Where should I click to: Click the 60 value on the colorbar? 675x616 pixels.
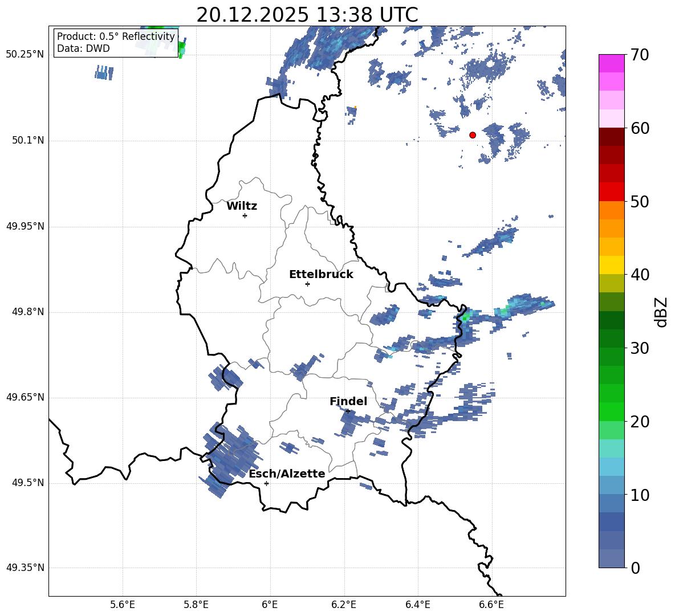[x=640, y=128]
